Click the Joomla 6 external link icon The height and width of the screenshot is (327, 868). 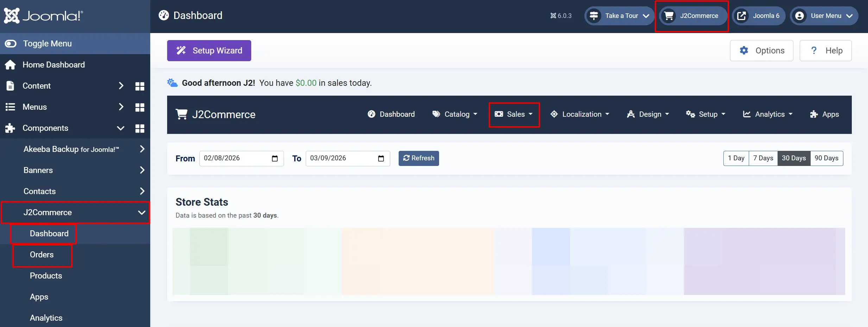[x=742, y=16]
